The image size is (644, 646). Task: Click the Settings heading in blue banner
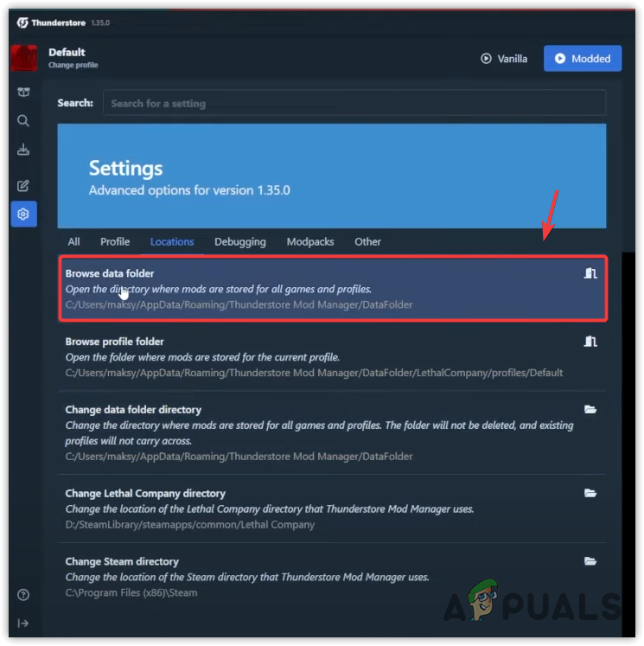125,169
